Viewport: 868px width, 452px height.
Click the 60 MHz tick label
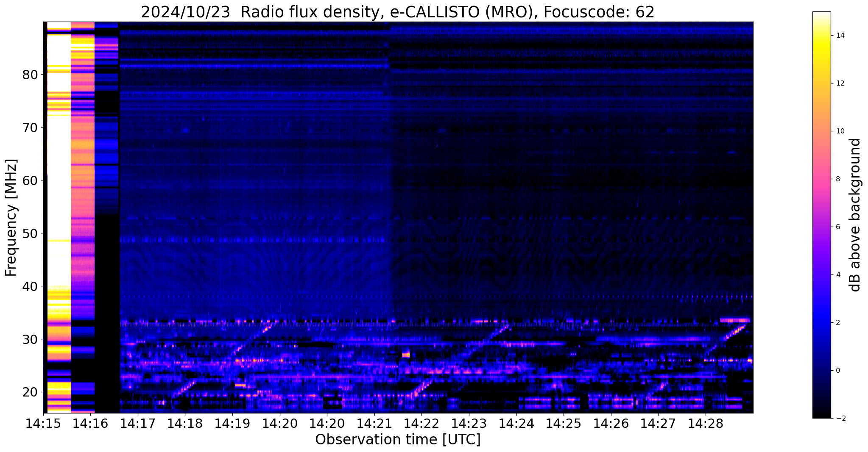[x=30, y=181]
